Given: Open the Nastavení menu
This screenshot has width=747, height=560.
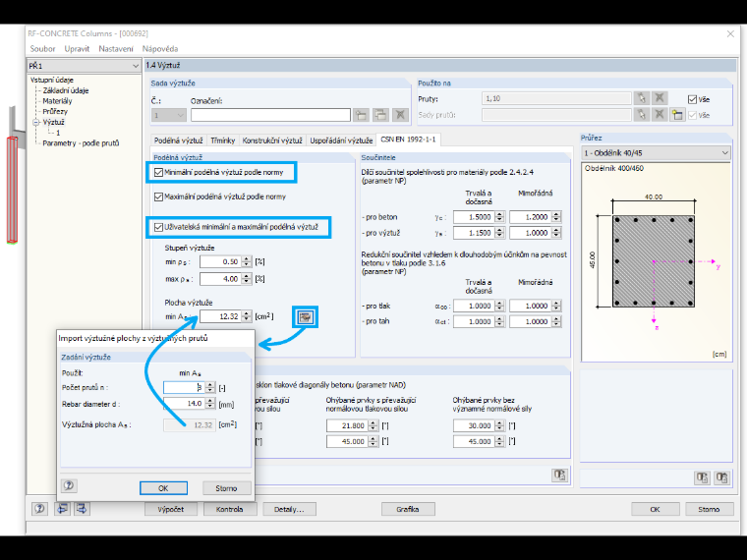Looking at the screenshot, I should (116, 48).
